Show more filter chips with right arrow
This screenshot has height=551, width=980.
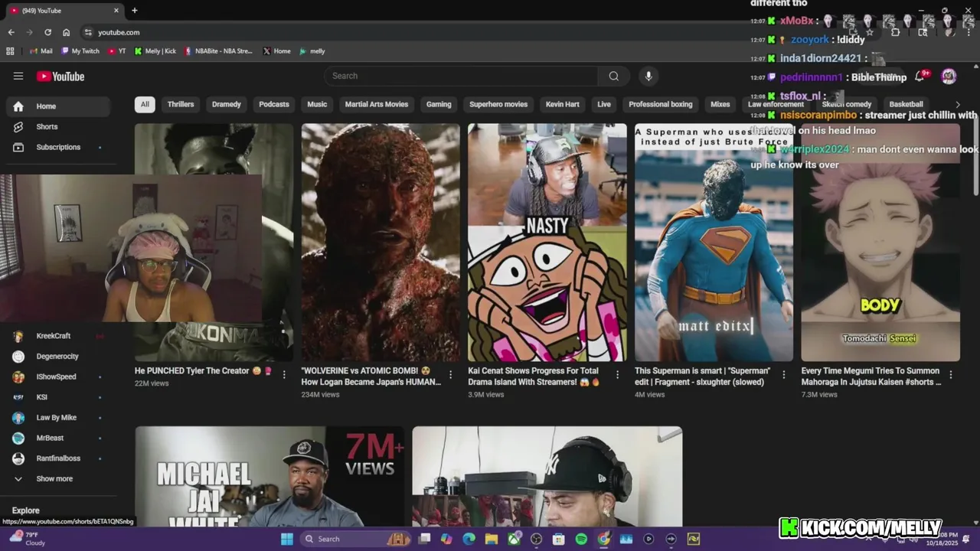(x=957, y=104)
